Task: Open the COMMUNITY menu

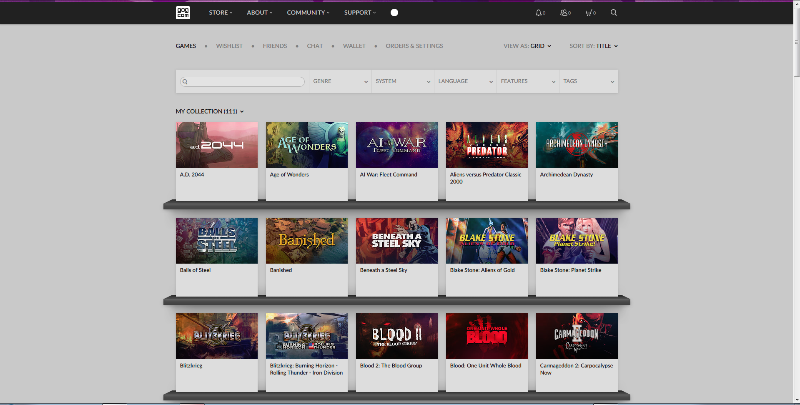Action: 308,13
